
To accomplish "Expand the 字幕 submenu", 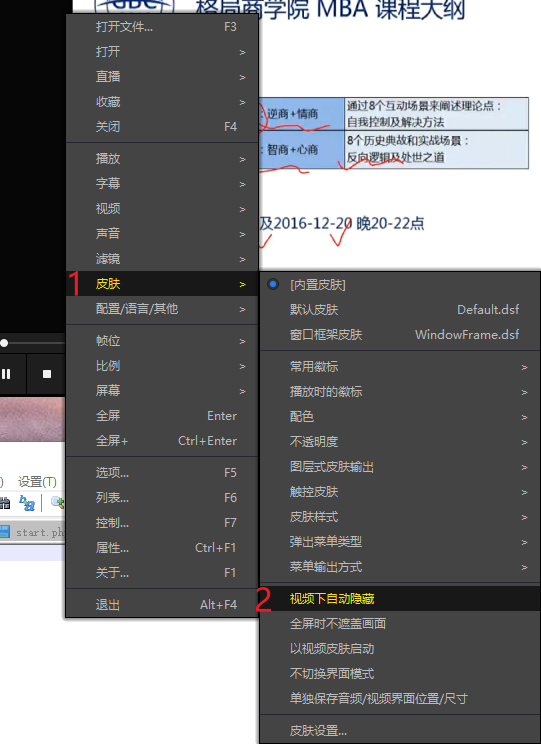I will pos(162,184).
